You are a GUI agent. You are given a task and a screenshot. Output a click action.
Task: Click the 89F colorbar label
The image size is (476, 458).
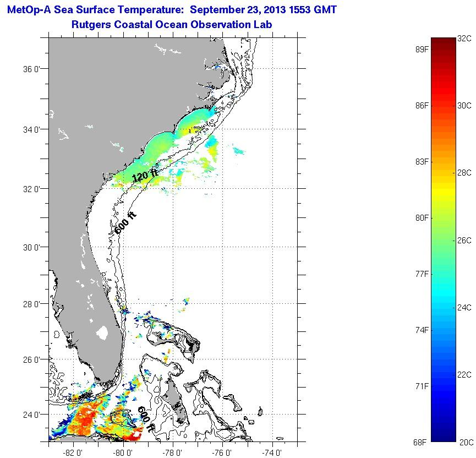click(x=422, y=50)
